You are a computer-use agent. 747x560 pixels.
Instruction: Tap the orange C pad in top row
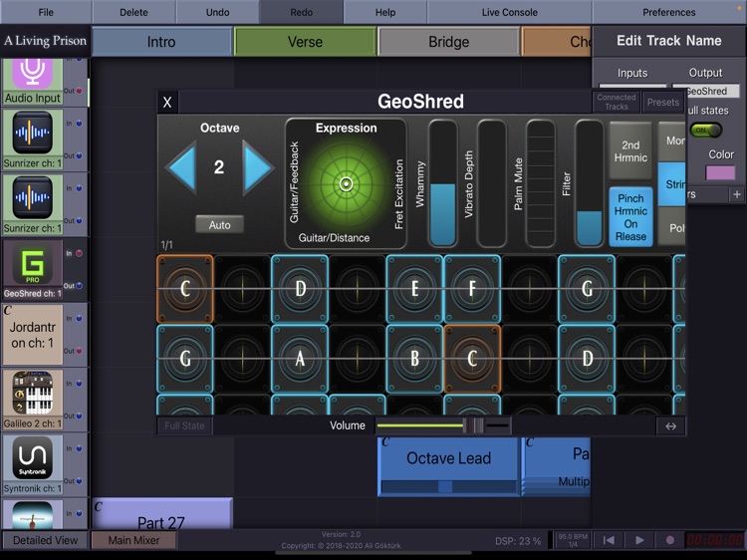(x=185, y=289)
